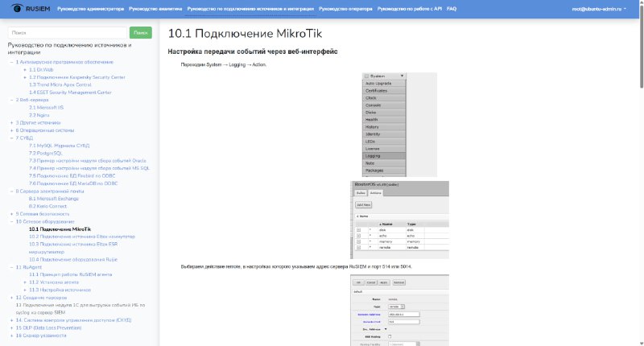Click subheading Настройка передачи событий через веб-интерфейс
The height and width of the screenshot is (346, 644).
[x=253, y=51]
